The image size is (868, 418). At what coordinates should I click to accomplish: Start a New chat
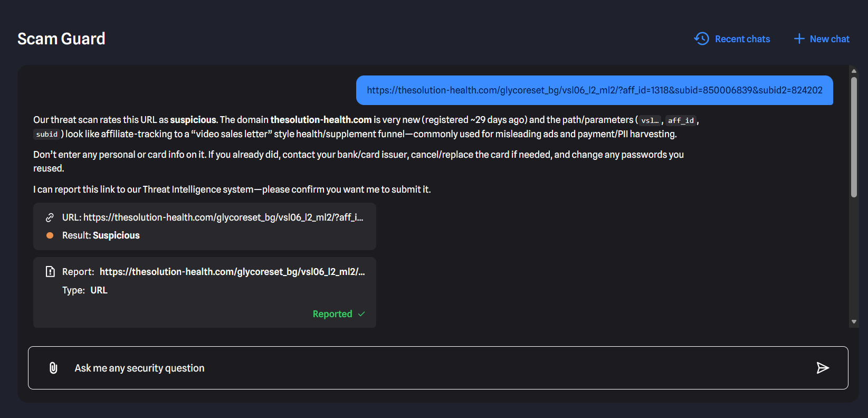pos(822,39)
